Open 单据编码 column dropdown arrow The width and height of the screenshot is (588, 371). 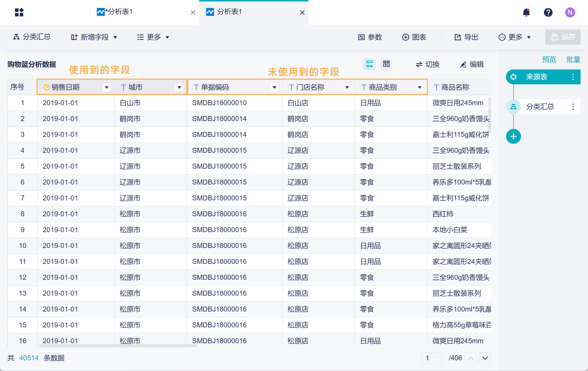click(x=274, y=87)
